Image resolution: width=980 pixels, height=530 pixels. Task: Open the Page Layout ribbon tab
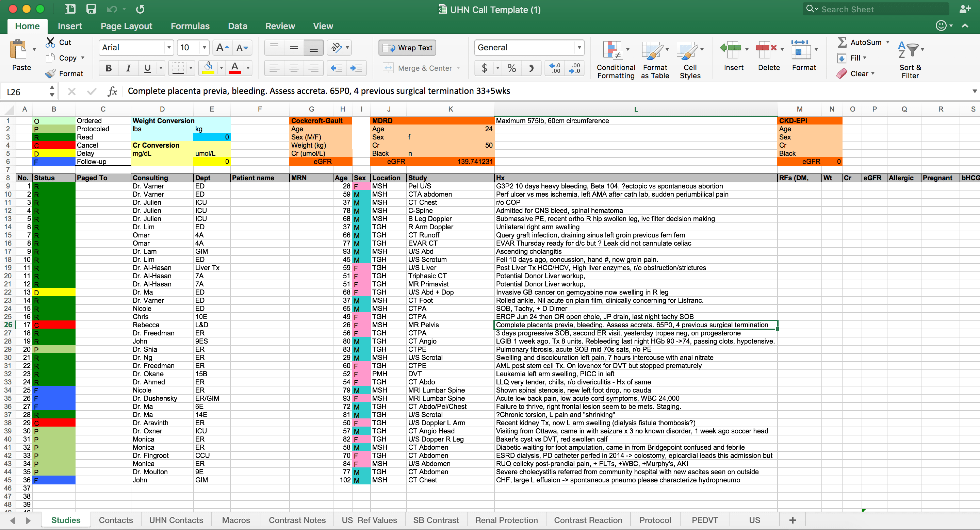(x=126, y=26)
